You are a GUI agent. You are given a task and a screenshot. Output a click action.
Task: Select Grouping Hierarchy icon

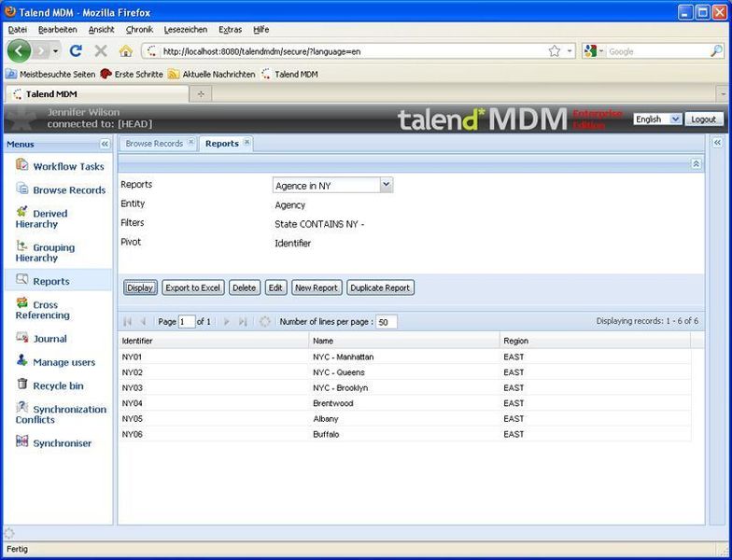pos(22,246)
